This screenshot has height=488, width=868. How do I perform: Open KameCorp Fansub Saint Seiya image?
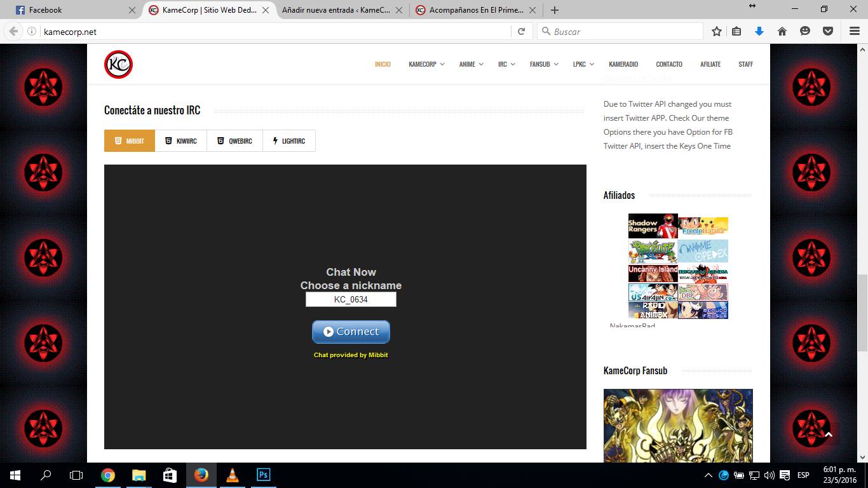[678, 426]
